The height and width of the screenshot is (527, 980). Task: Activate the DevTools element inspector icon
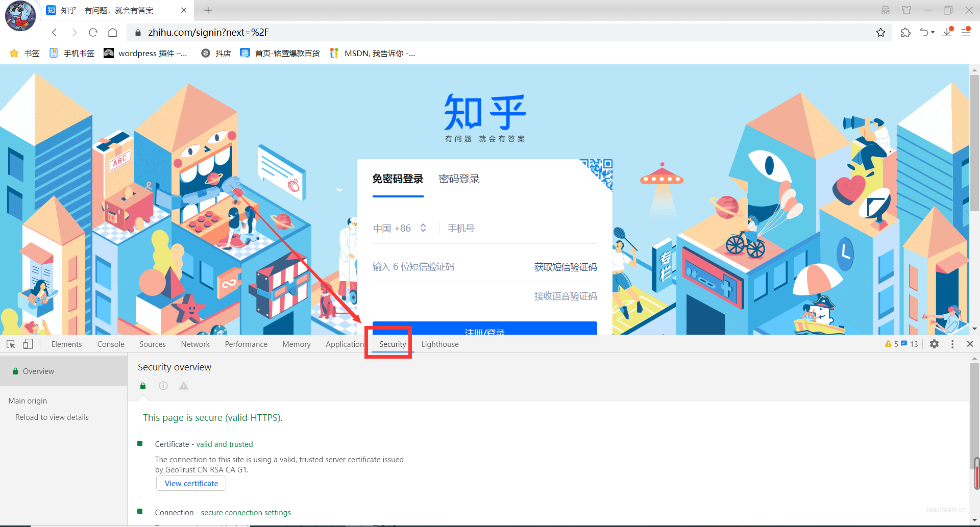11,344
